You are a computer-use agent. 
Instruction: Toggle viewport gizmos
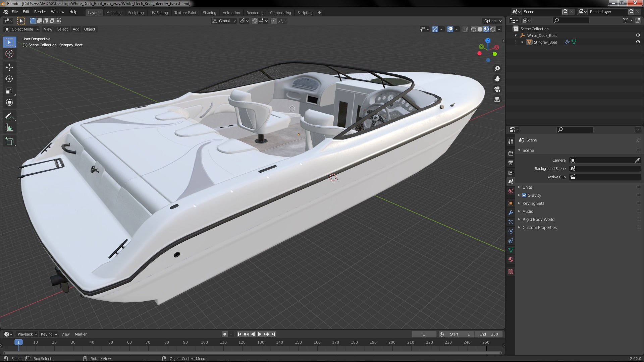point(435,29)
